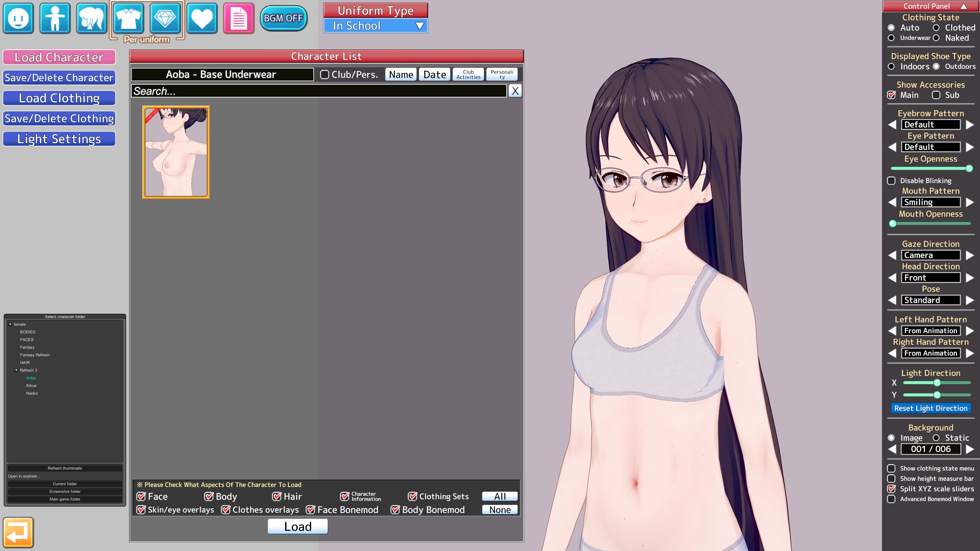The image size is (980, 551).
Task: Open the Load Character menu
Action: pyautogui.click(x=59, y=58)
